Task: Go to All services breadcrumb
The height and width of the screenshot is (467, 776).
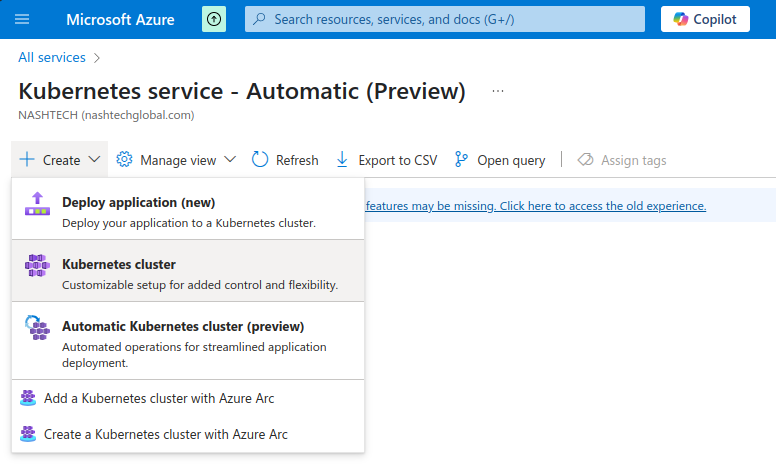Action: (x=52, y=58)
